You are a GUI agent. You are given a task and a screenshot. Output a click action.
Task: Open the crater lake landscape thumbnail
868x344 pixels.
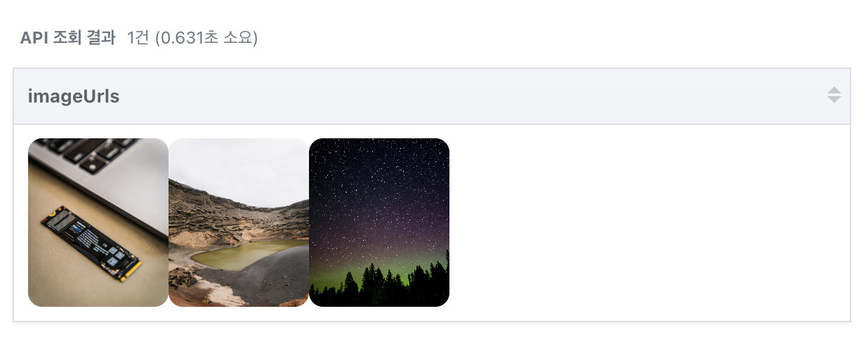[x=239, y=223]
